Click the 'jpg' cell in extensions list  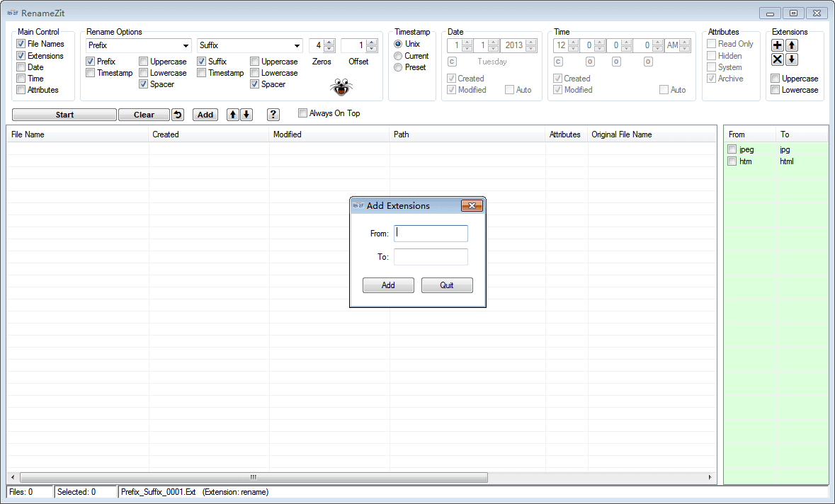click(x=785, y=149)
